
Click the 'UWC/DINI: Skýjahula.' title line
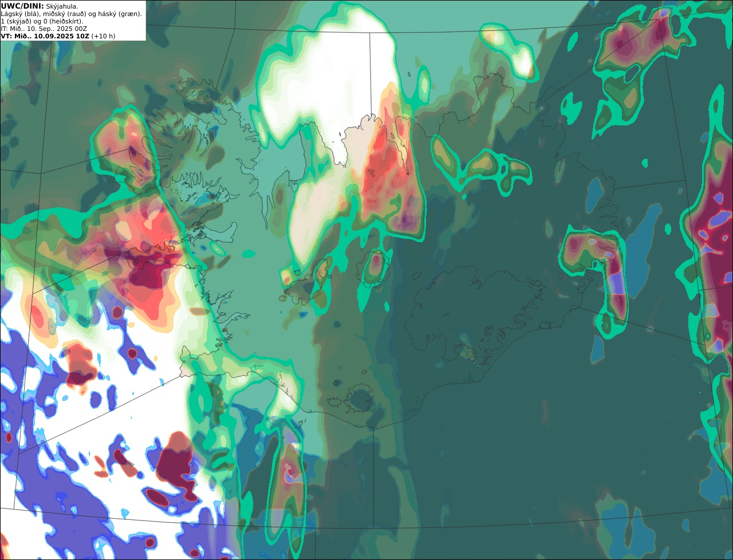click(40, 6)
